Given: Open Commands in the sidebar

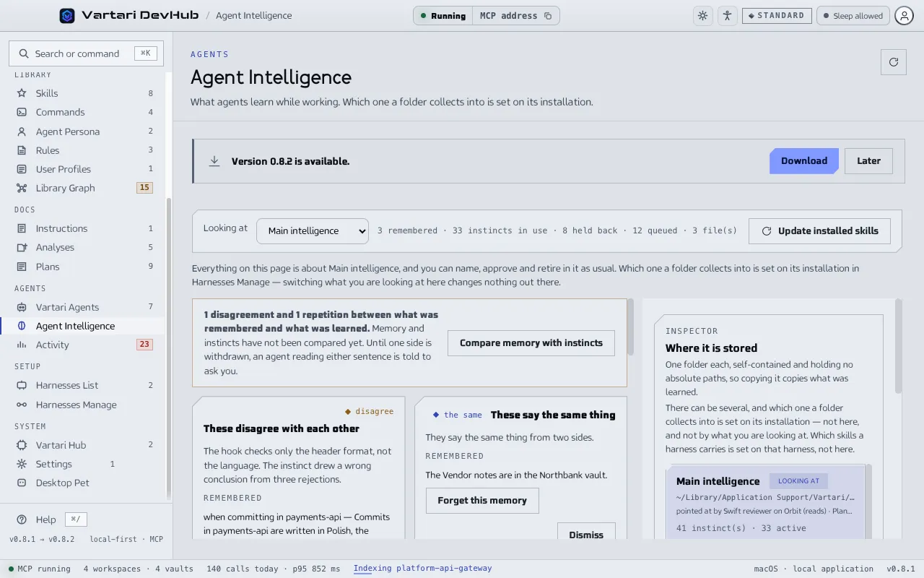Looking at the screenshot, I should (84, 112).
